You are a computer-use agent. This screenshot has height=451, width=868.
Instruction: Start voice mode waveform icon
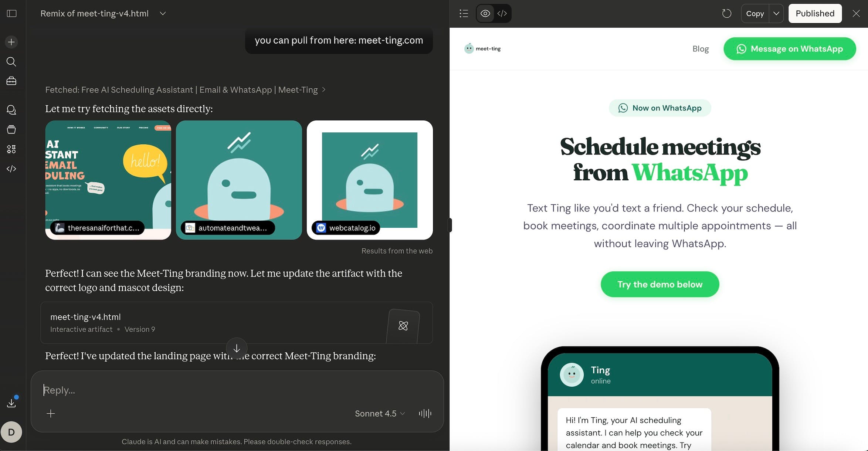[425, 413]
